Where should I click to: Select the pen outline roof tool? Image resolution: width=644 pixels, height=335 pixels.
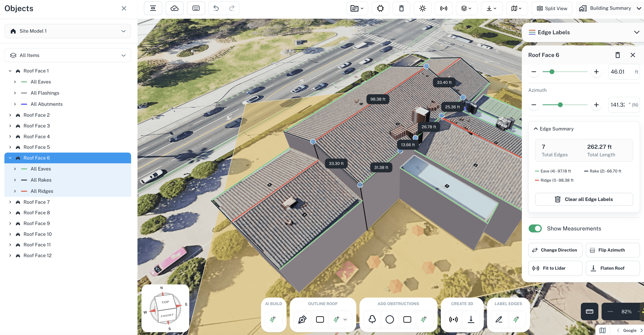coord(302,319)
